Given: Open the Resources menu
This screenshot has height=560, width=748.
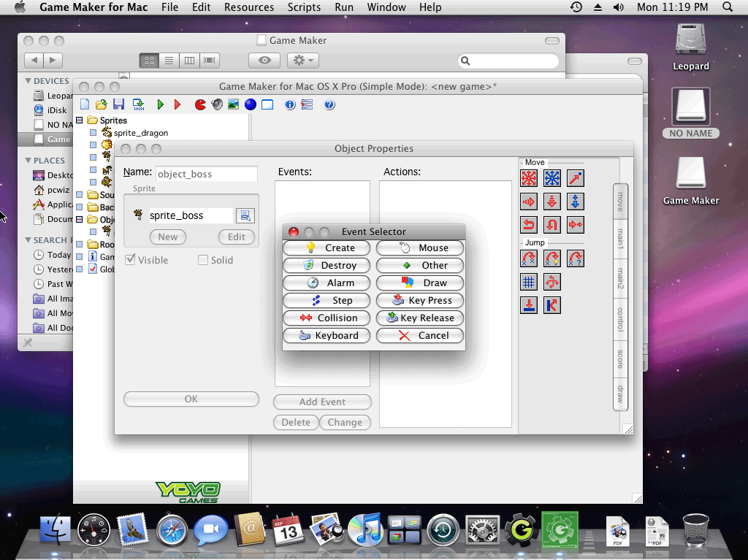Looking at the screenshot, I should pyautogui.click(x=248, y=7).
